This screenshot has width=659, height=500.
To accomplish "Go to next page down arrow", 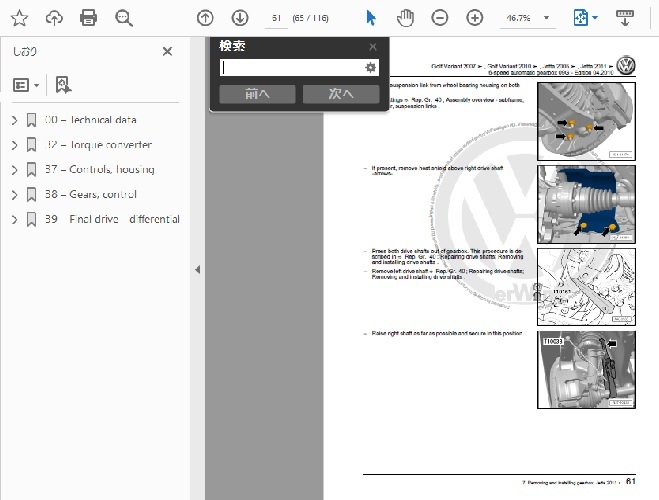I will [240, 18].
